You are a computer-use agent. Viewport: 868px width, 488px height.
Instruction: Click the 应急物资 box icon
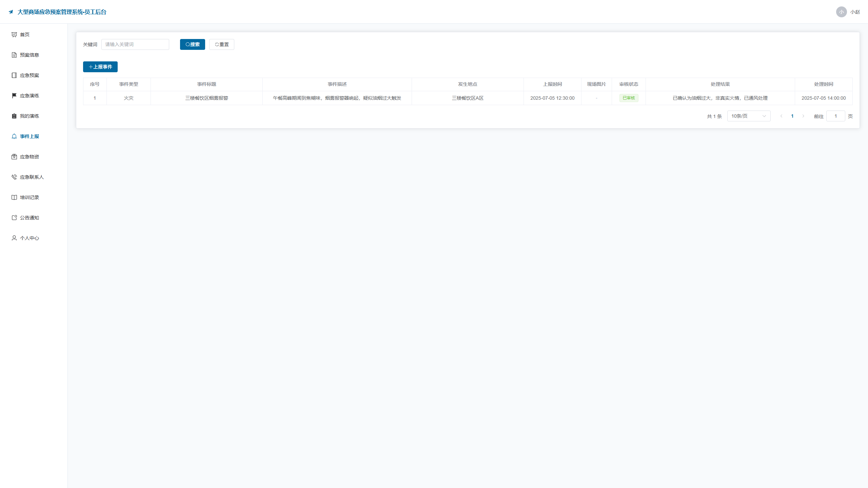coord(14,157)
